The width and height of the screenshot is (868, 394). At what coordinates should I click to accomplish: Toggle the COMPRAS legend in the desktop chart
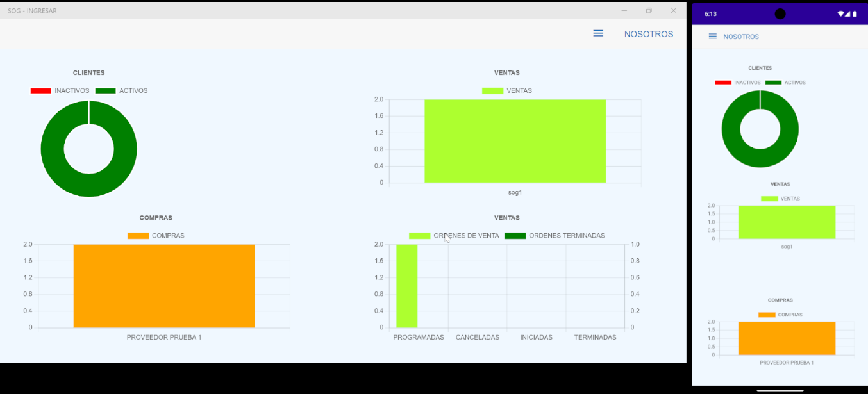click(156, 236)
